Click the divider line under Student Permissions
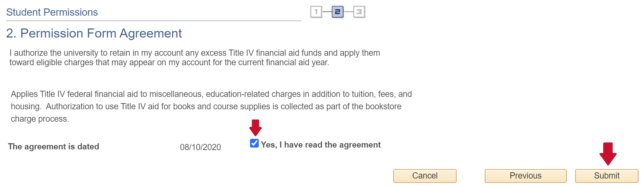The image size is (644, 188). (x=154, y=21)
